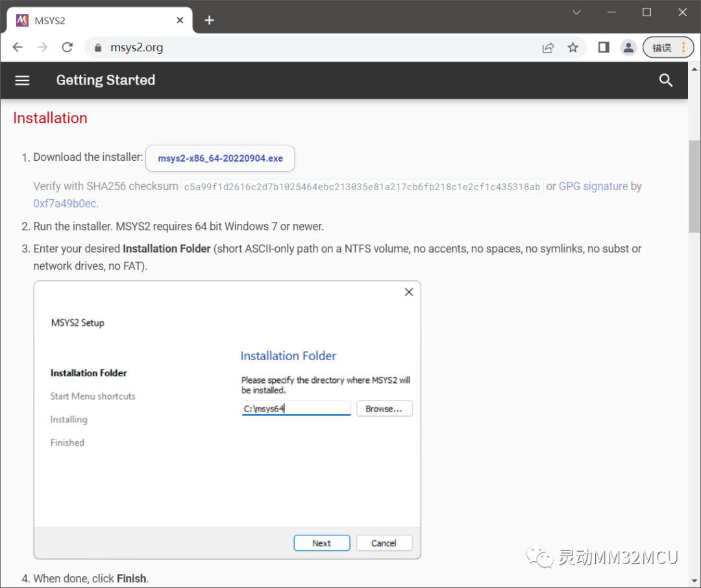Reload the page with the refresh icon
This screenshot has width=701, height=588.
pos(67,47)
